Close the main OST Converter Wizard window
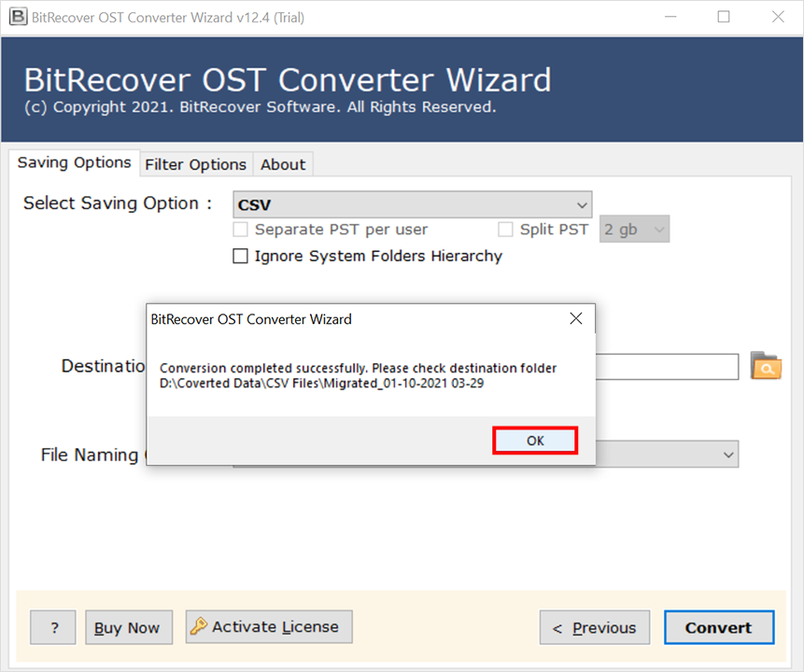The height and width of the screenshot is (672, 804). pyautogui.click(x=778, y=17)
